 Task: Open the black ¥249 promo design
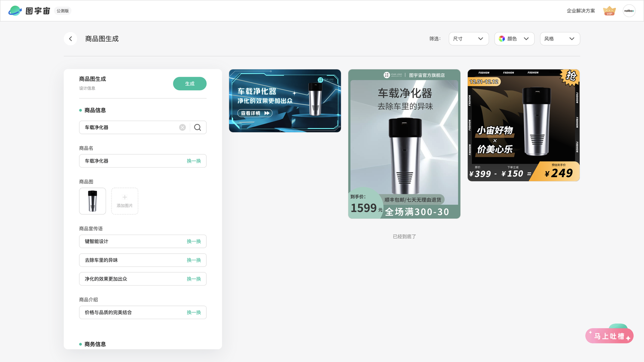coord(524,125)
